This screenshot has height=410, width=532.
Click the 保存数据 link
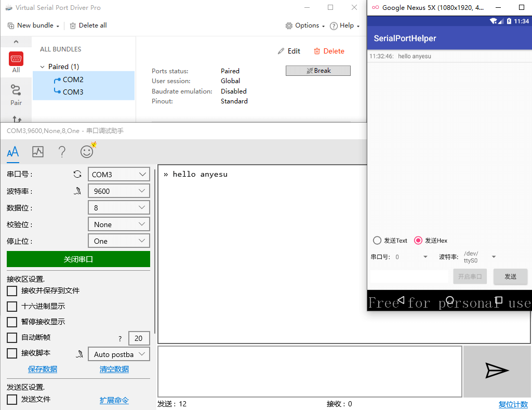click(x=43, y=369)
